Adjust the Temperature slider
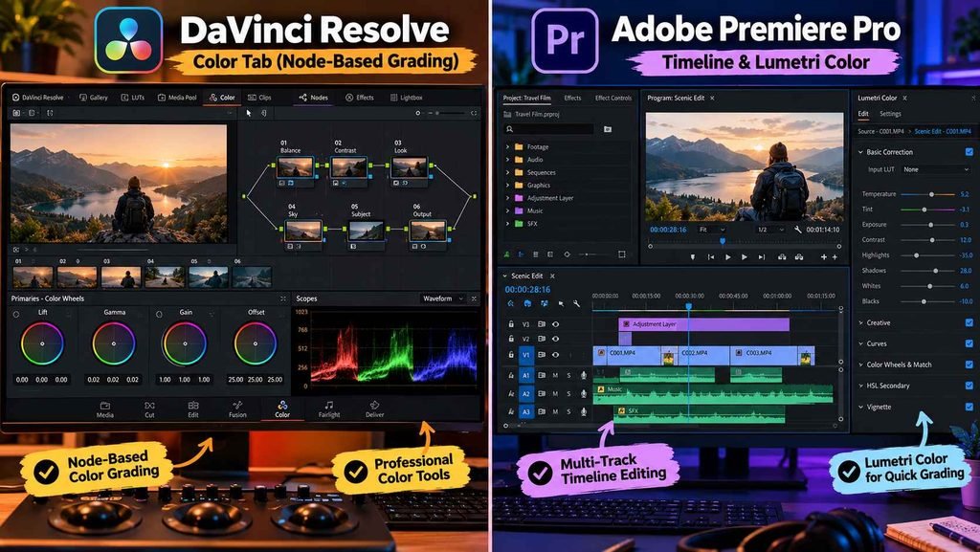The width and height of the screenshot is (980, 552). click(927, 194)
